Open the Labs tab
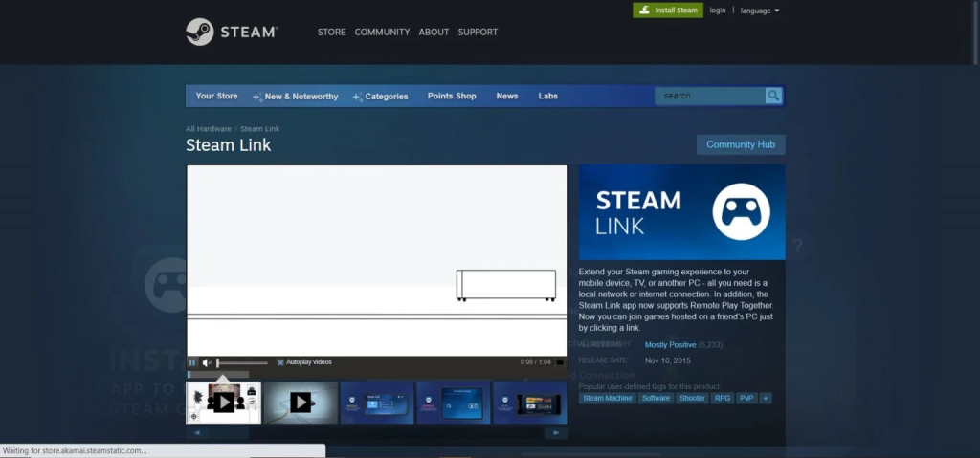 point(548,96)
